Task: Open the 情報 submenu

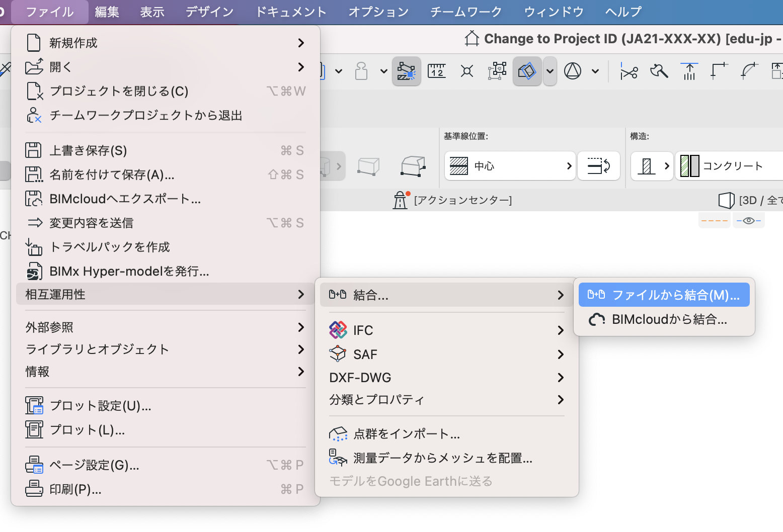Action: [165, 372]
